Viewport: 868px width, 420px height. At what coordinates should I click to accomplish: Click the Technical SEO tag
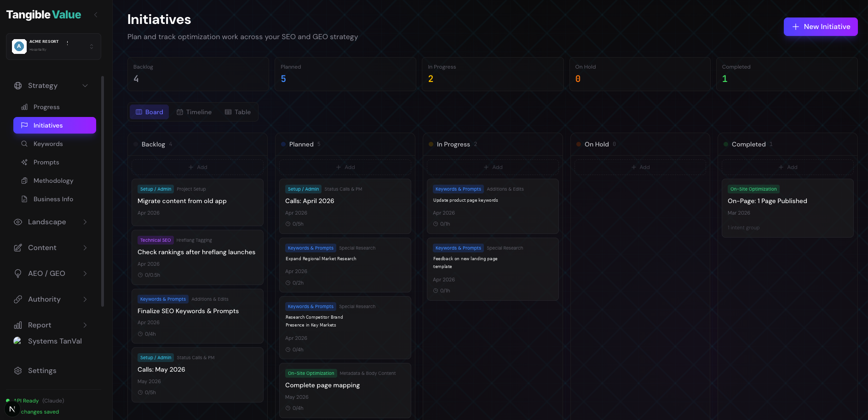pos(155,240)
